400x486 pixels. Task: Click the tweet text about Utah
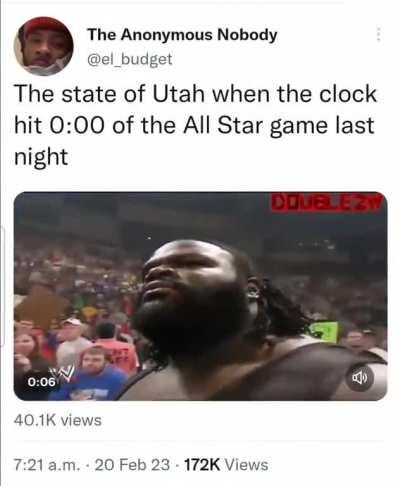[x=195, y=125]
